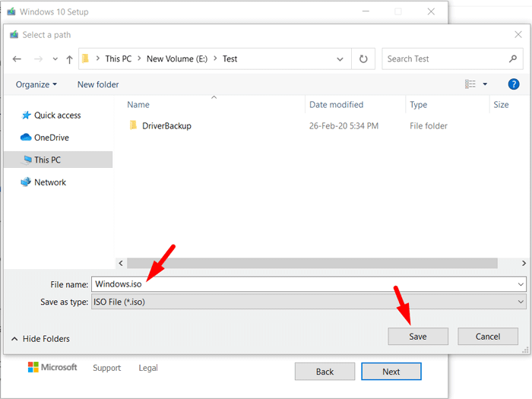Click the horizontal scrollbar left arrow
The width and height of the screenshot is (532, 399).
(x=121, y=263)
